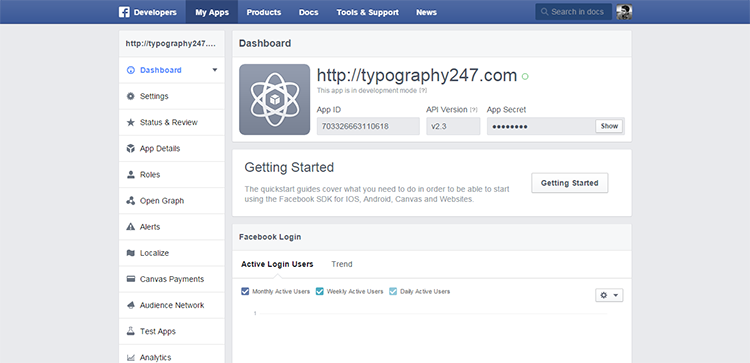Click the API Version v2.3 field

coord(453,126)
